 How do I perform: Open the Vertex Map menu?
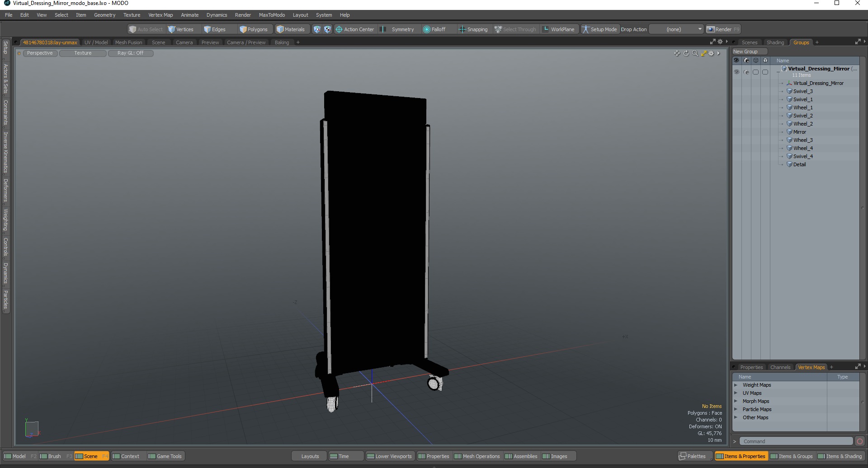160,15
